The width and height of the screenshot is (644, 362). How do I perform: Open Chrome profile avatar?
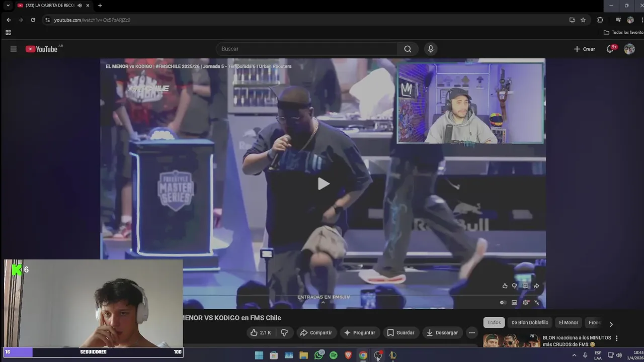click(x=630, y=20)
